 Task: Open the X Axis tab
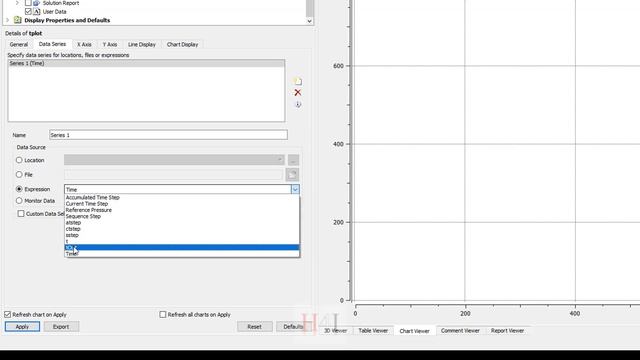point(84,44)
